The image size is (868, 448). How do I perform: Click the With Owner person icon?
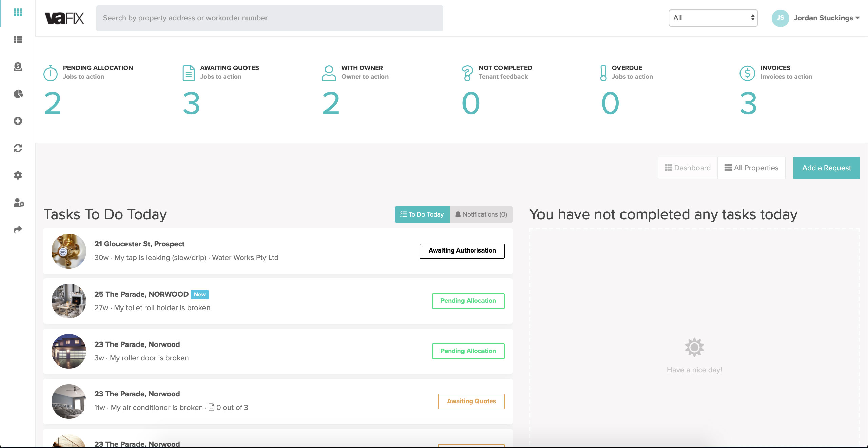click(329, 73)
